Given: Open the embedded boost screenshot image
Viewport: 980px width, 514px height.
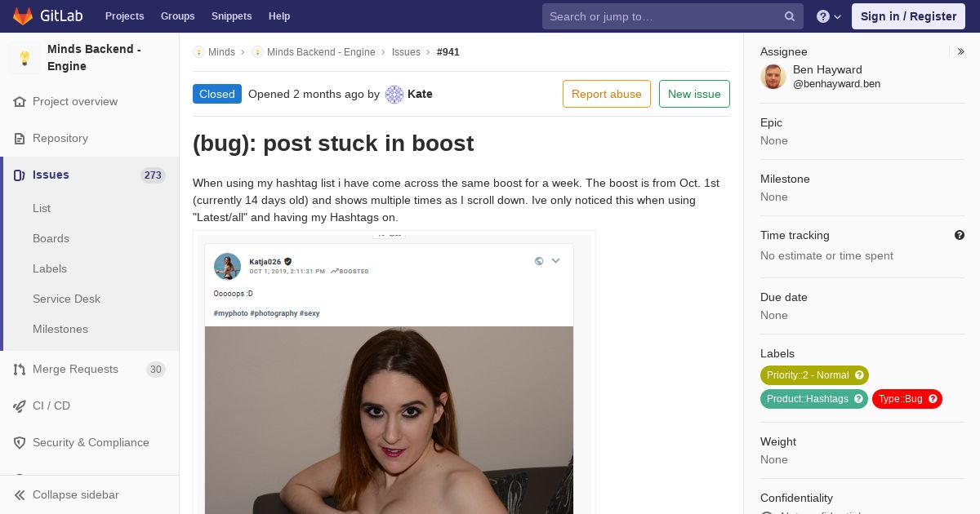Looking at the screenshot, I should (394, 373).
